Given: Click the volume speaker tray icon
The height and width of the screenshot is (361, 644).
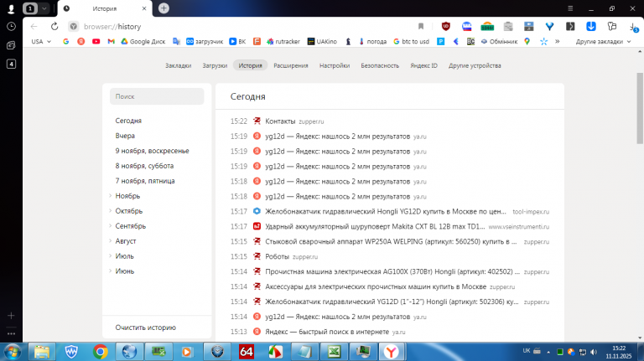Looking at the screenshot, I should click(594, 352).
